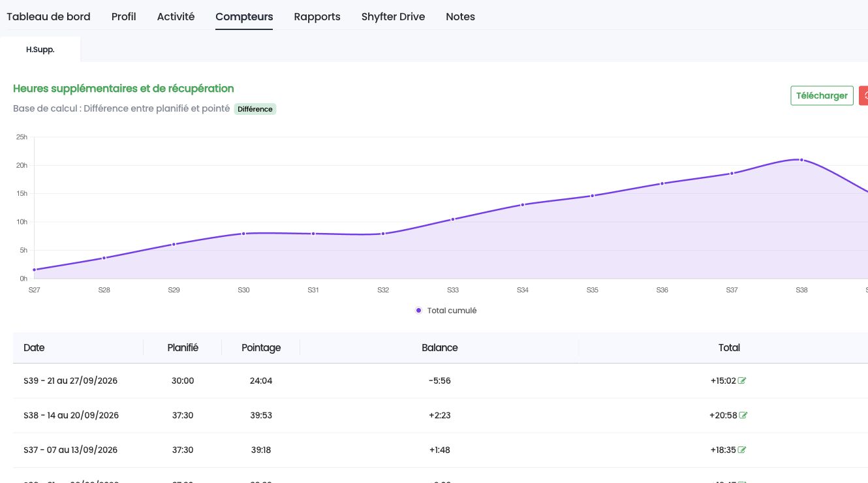Select the S33 data point on the chart
The image size is (868, 483).
(x=452, y=219)
